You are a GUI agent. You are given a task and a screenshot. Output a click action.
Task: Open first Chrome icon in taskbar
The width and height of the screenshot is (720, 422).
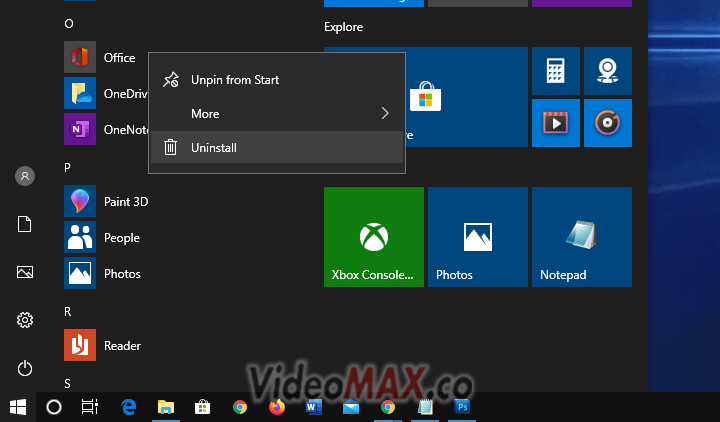point(240,407)
